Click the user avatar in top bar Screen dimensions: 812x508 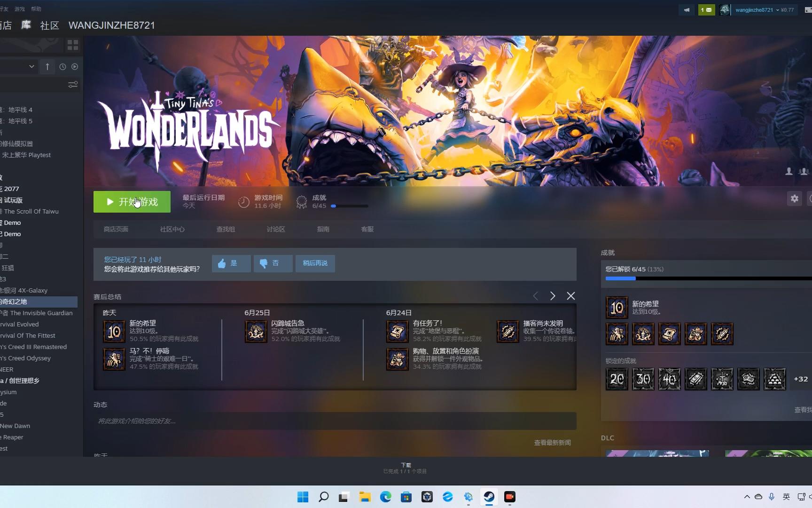click(x=725, y=9)
